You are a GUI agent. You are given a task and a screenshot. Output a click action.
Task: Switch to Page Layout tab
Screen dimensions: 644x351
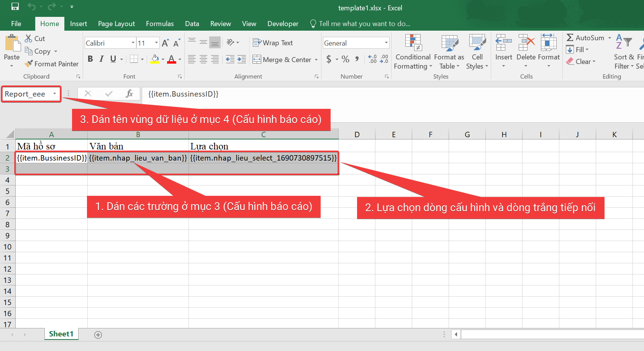116,23
